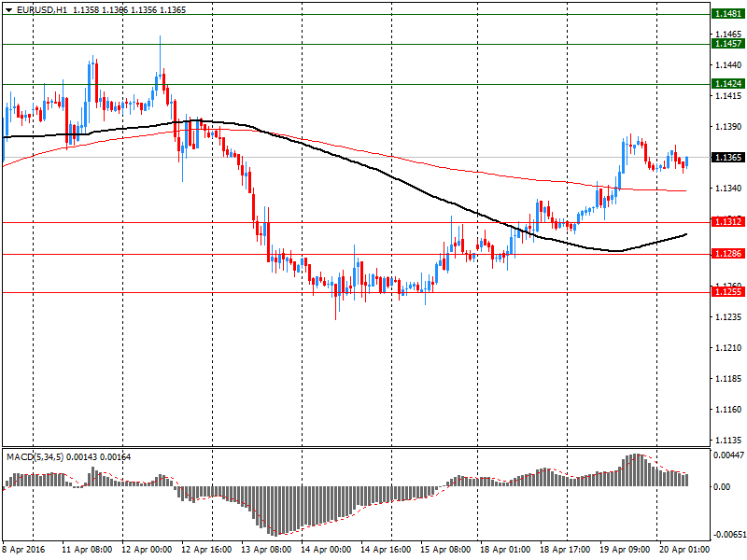The image size is (747, 560).
Task: Click the 1.1440 price axis value
Action: (x=729, y=65)
